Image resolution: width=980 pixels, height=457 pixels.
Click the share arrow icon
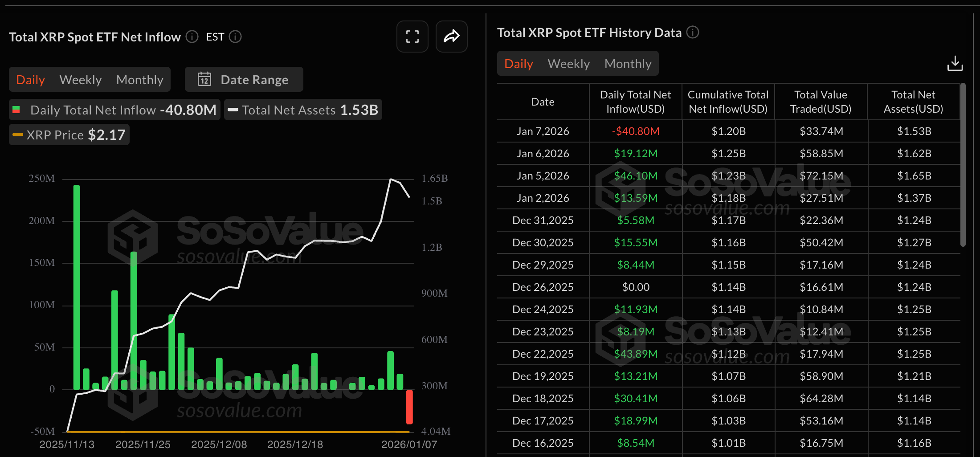(x=451, y=37)
